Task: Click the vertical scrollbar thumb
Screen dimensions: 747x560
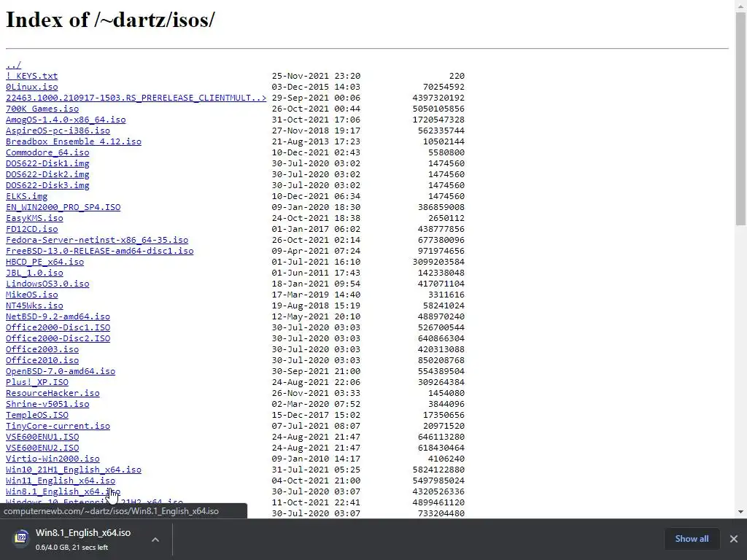Action: click(740, 119)
